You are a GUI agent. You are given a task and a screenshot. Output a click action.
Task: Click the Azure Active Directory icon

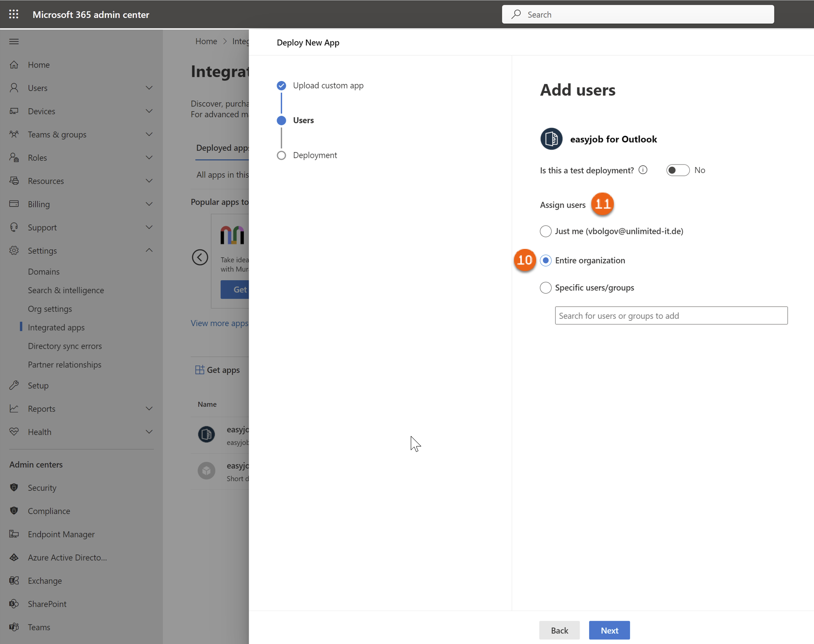click(x=14, y=557)
